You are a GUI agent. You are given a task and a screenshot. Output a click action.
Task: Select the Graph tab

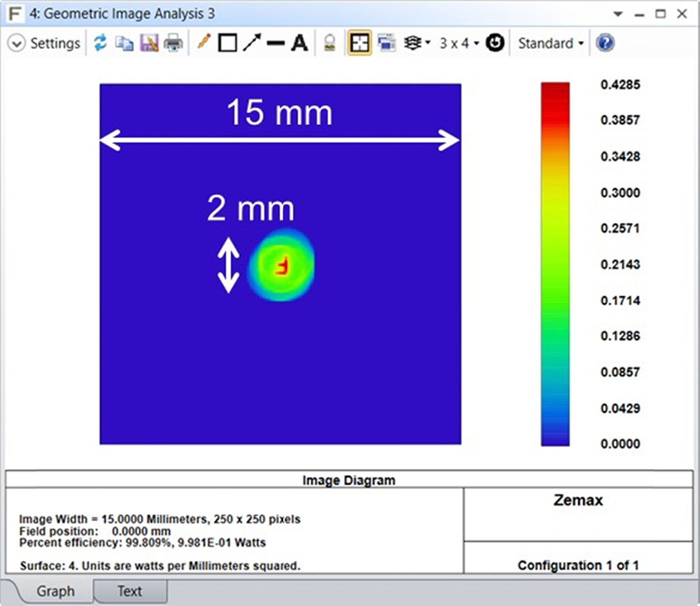pyautogui.click(x=54, y=591)
